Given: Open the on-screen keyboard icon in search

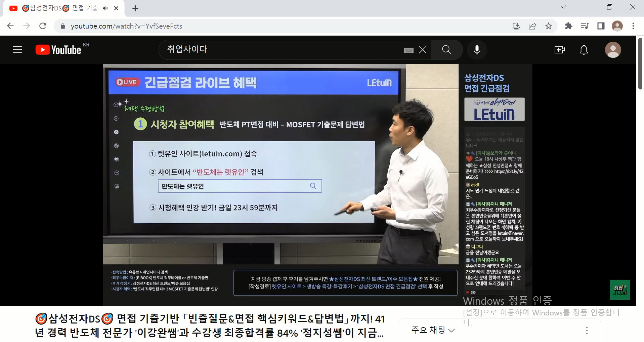Looking at the screenshot, I should pyautogui.click(x=409, y=50).
